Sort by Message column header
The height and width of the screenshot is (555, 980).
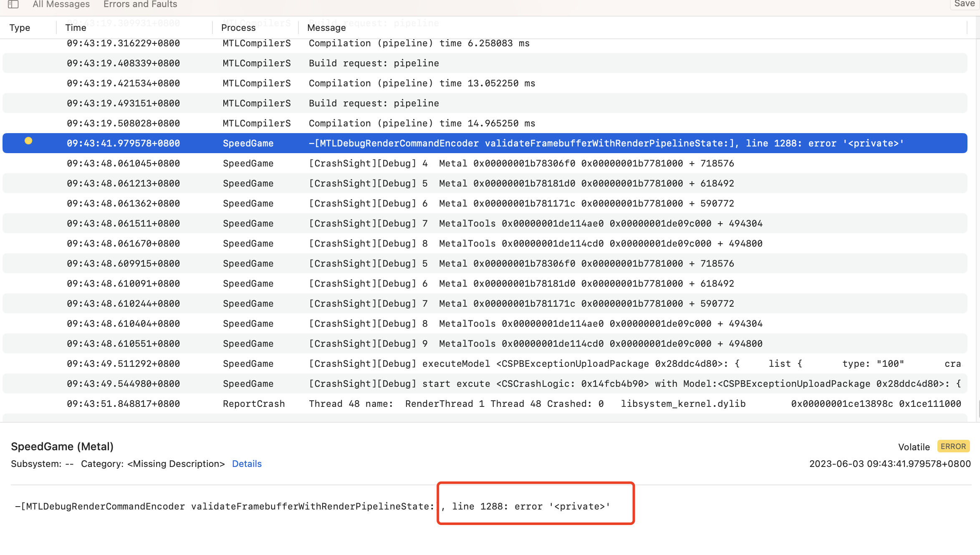pos(326,28)
